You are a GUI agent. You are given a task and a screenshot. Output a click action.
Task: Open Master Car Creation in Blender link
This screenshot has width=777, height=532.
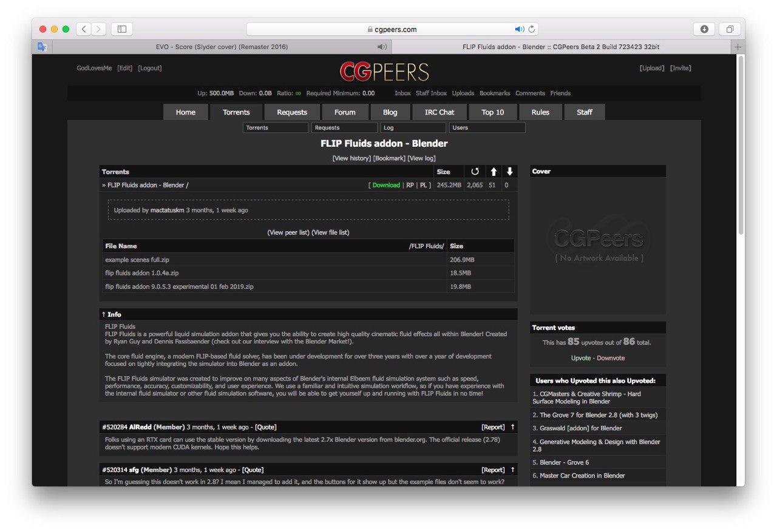(582, 476)
